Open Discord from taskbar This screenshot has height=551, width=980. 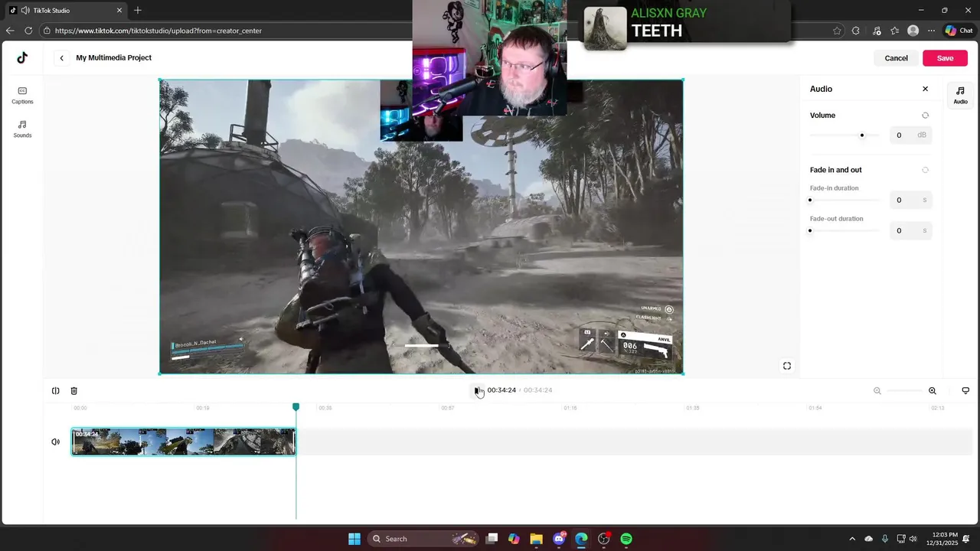(559, 539)
